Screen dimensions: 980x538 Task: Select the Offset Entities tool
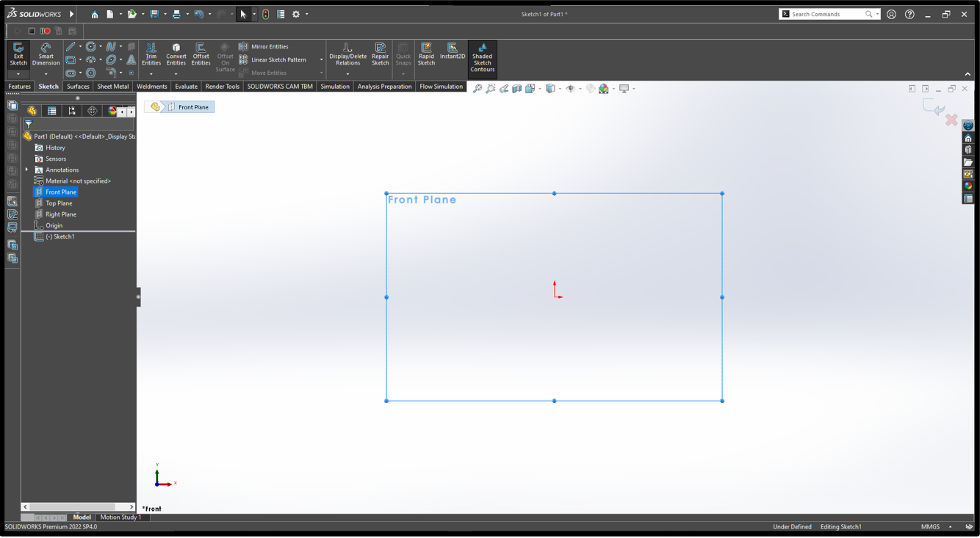[x=201, y=54]
